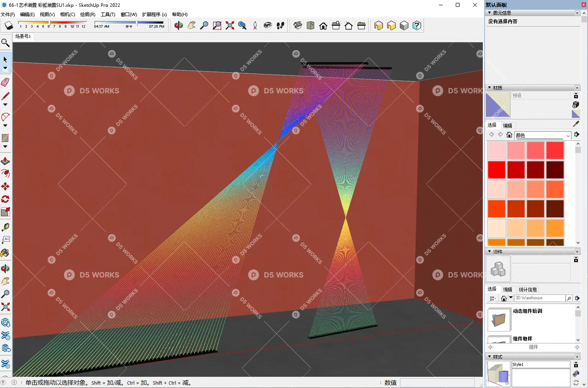The height and width of the screenshot is (388, 588).
Task: Select the Tape Measure tool
Action: [6, 227]
